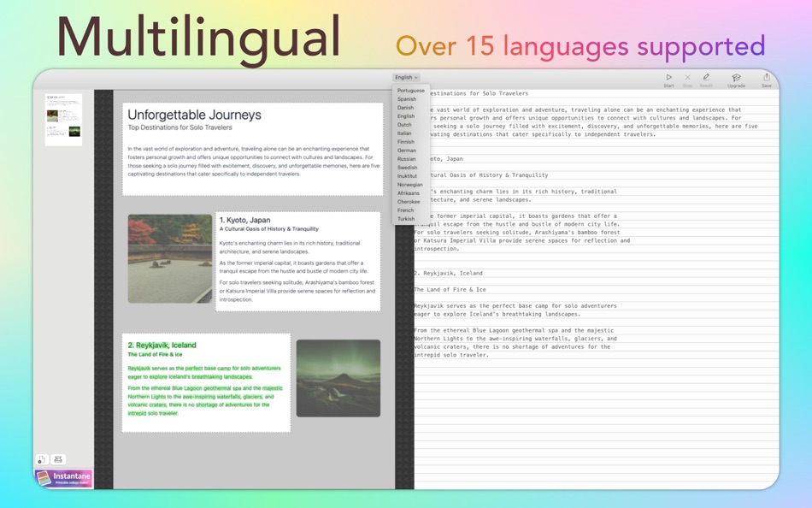This screenshot has height=508, width=812.
Task: Click the Kyoto zen garden photo
Action: (170, 258)
